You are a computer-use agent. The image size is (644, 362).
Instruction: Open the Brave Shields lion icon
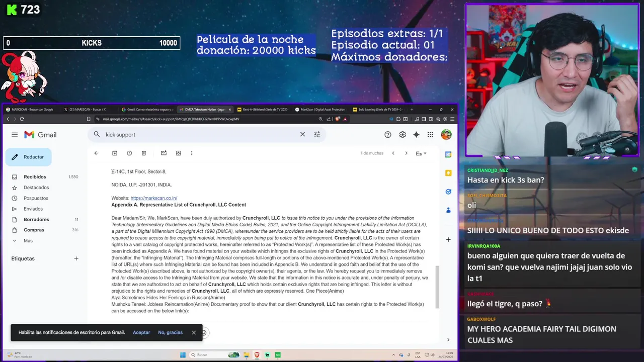click(338, 119)
